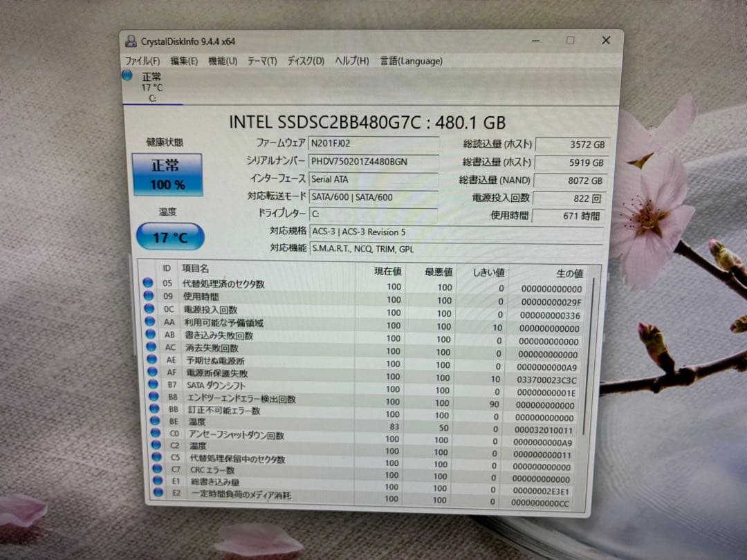Screen dimensions: 747x560
Task: Click the status orb for row AB 書き込み失敗回数
Action: pyautogui.click(x=151, y=335)
